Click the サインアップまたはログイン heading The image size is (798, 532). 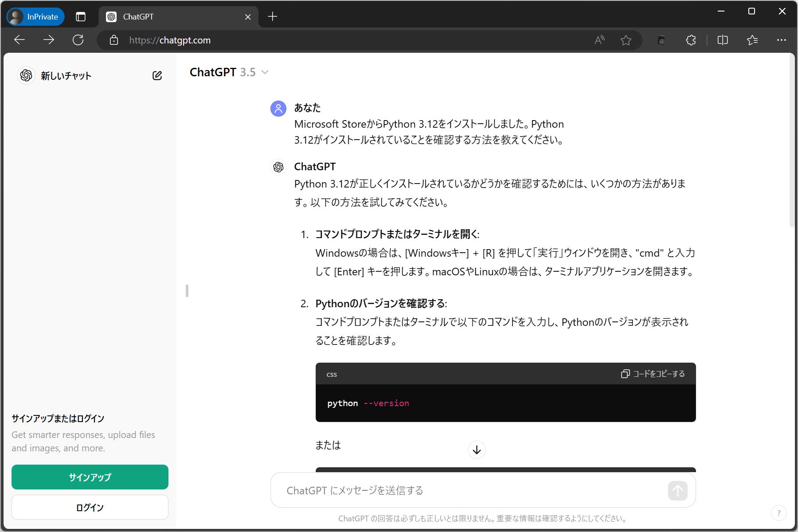point(58,419)
